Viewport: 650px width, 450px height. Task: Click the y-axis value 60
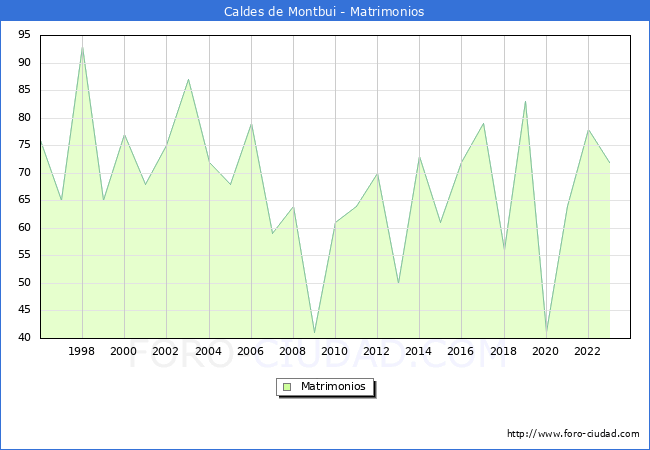coord(24,227)
